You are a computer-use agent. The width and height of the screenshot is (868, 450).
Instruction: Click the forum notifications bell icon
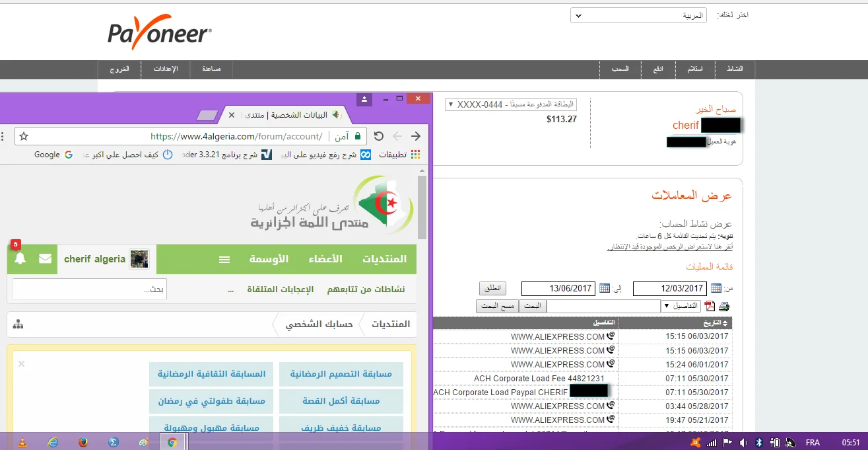coord(20,259)
